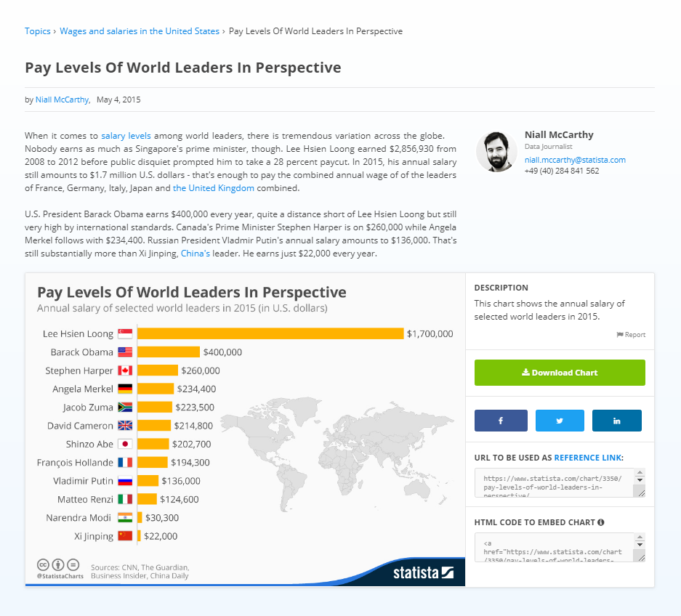Share chart on Twitter

[560, 421]
